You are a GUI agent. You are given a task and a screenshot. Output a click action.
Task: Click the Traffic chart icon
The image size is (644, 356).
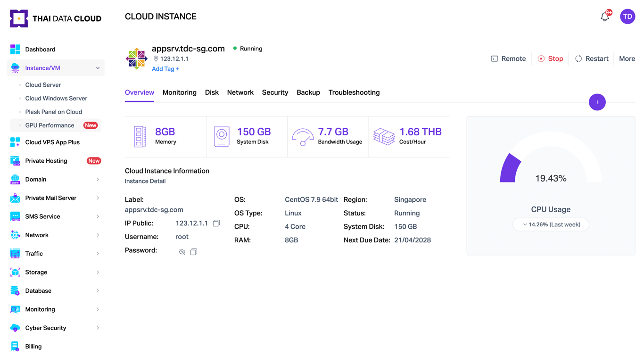(15, 254)
